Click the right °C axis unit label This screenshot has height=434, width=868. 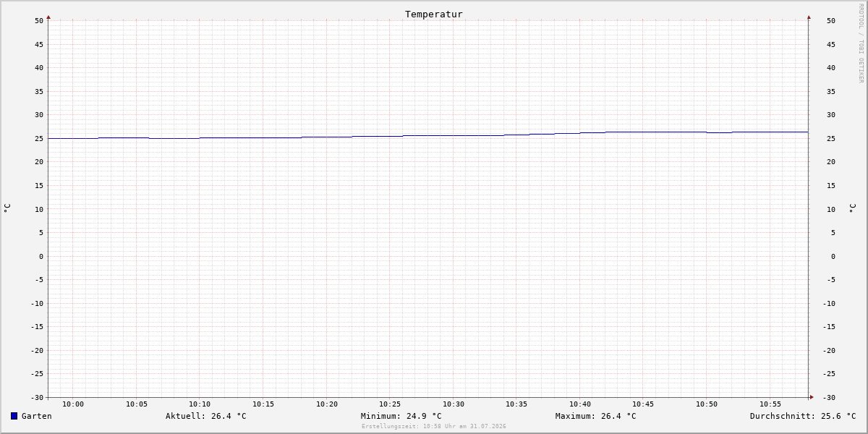[852, 208]
